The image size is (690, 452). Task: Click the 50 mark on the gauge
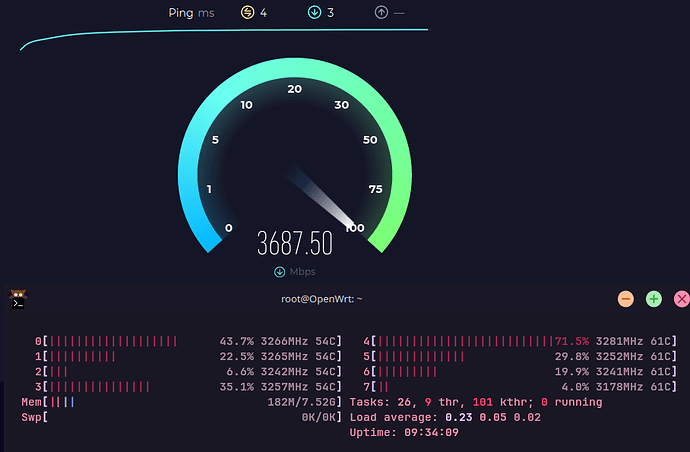[370, 140]
